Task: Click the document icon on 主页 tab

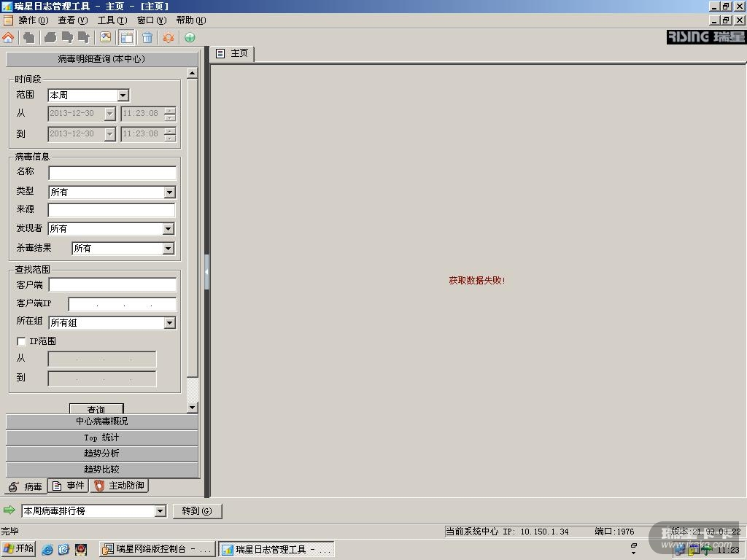Action: click(220, 53)
